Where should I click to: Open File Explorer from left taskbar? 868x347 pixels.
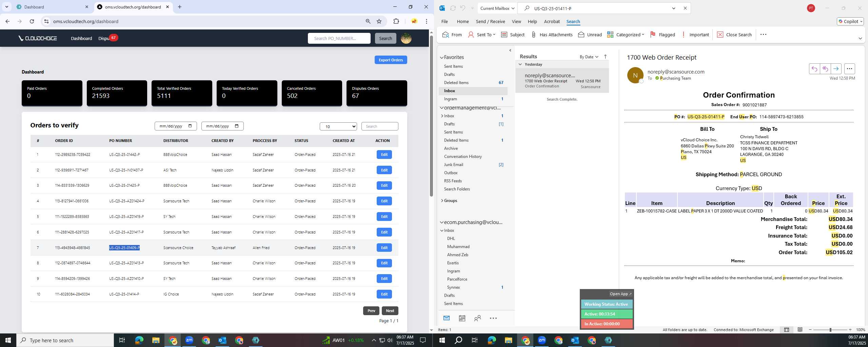point(156,340)
